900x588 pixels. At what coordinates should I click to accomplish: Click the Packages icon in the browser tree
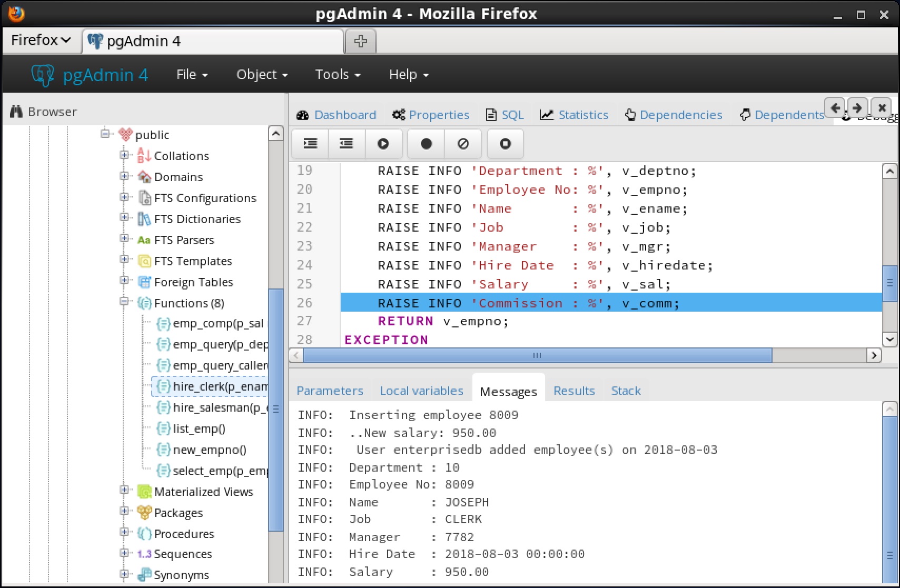point(144,513)
